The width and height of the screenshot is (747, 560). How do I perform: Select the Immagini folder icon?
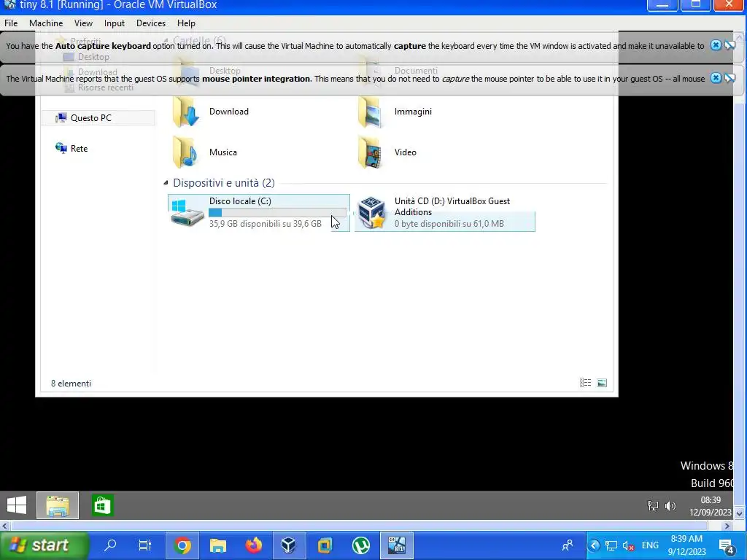point(371,112)
